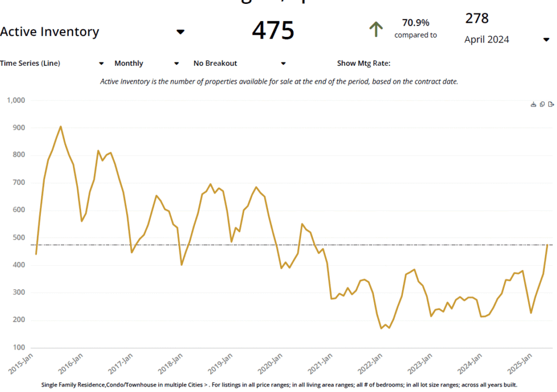This screenshot has height=392, width=557.
Task: Click the download chart icon
Action: (534, 104)
